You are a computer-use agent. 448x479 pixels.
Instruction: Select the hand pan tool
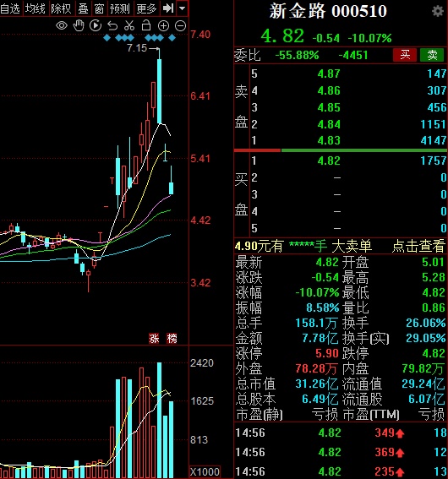coord(79,25)
